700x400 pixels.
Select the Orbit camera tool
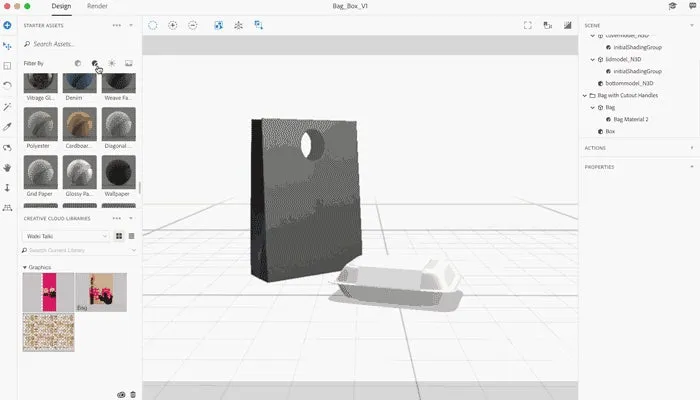pyautogui.click(x=7, y=148)
